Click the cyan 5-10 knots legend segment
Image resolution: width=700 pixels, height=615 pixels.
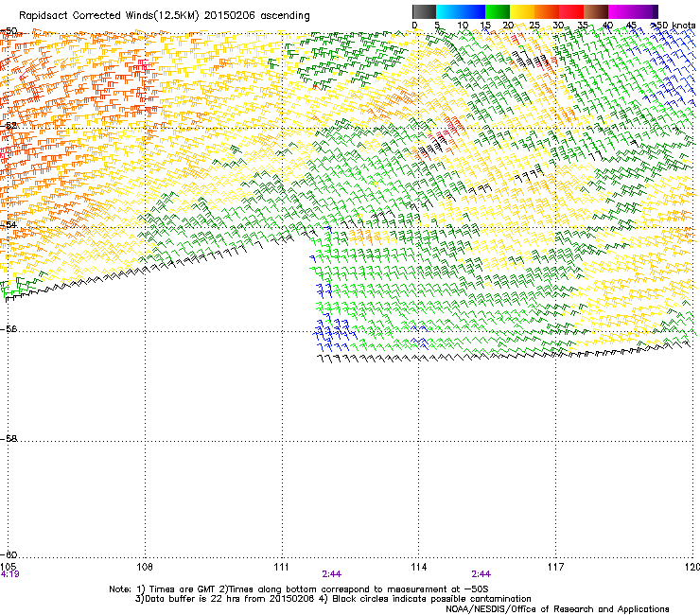[x=448, y=11]
